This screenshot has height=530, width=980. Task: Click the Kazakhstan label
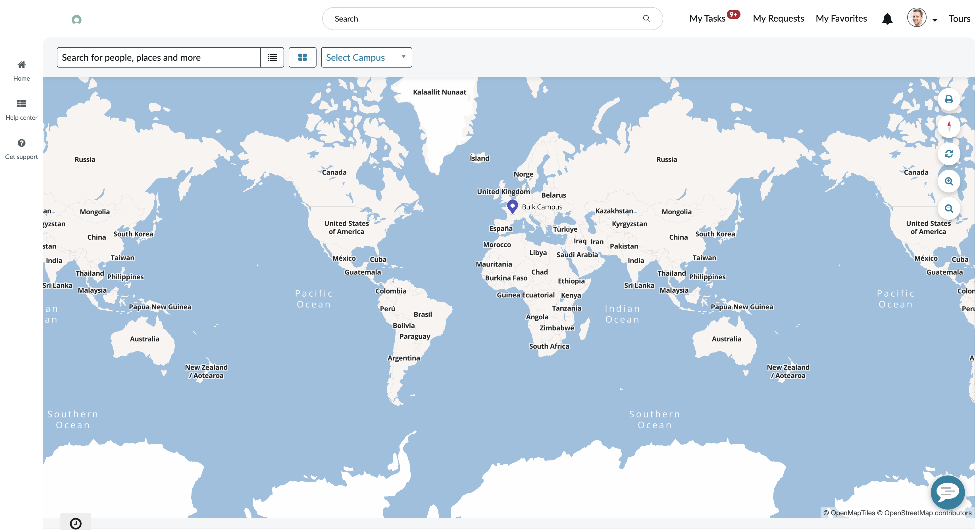[x=614, y=211]
